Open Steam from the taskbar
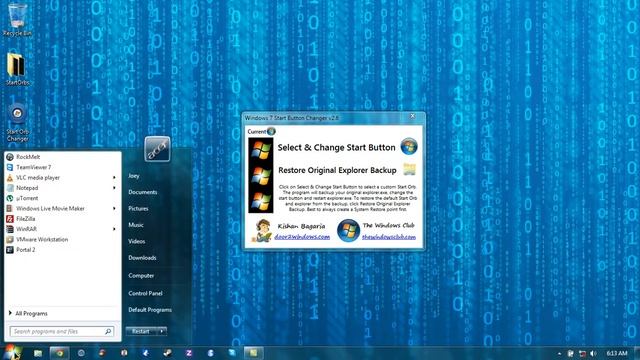The image size is (640, 360). point(167,353)
